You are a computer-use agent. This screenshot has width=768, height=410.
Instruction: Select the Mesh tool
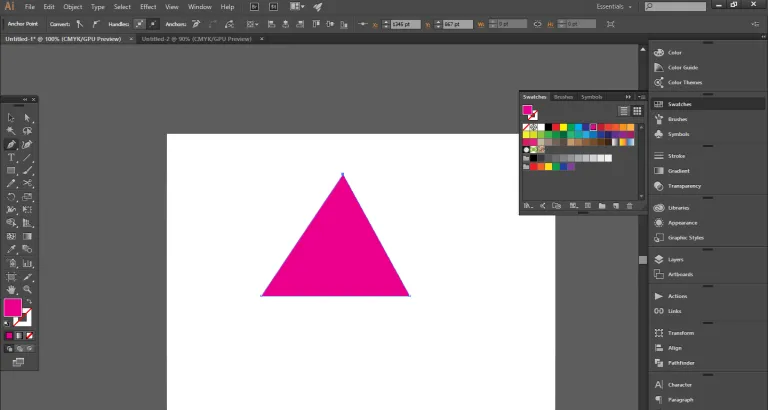11,237
